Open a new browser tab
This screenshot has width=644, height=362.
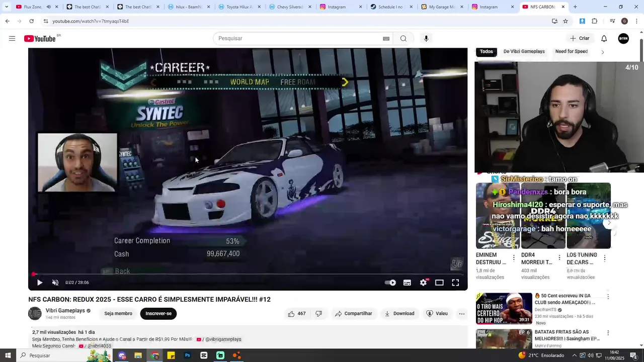point(575,7)
